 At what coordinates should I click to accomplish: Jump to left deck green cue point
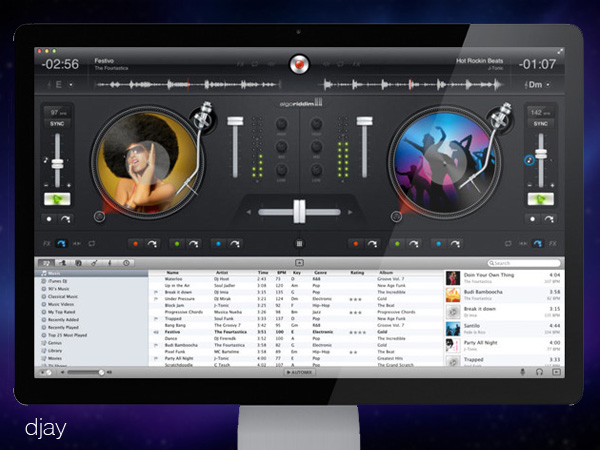[x=193, y=243]
